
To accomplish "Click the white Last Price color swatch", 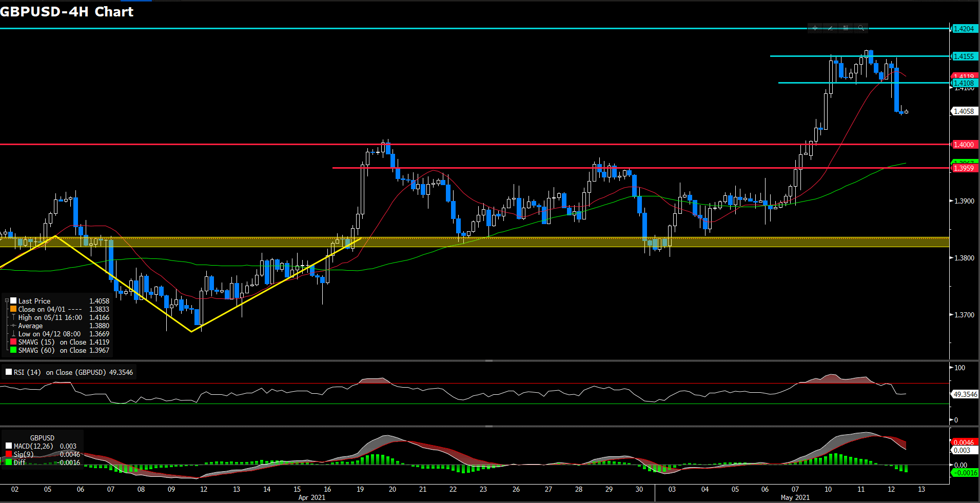I will click(13, 301).
